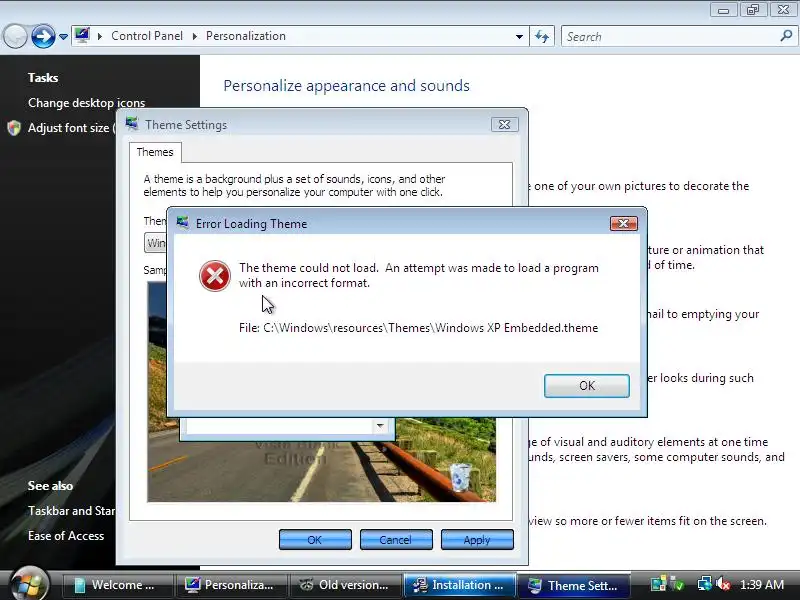Click Cancel in Theme Settings
Image resolution: width=800 pixels, height=600 pixels.
[x=396, y=540]
